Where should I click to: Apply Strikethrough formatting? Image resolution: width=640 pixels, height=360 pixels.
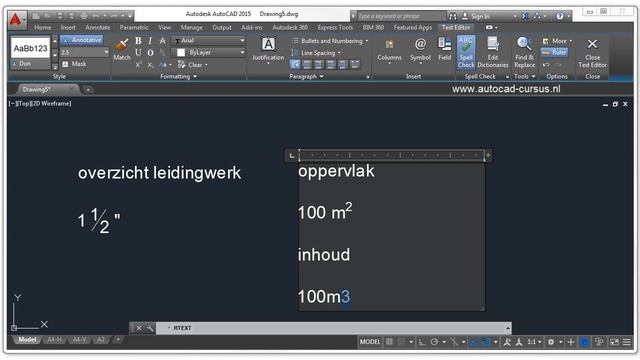(162, 40)
